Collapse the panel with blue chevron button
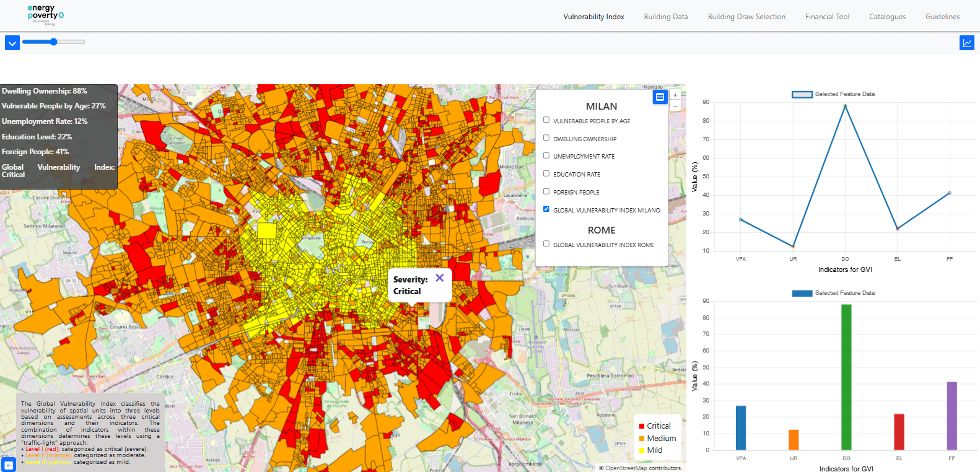 12,43
